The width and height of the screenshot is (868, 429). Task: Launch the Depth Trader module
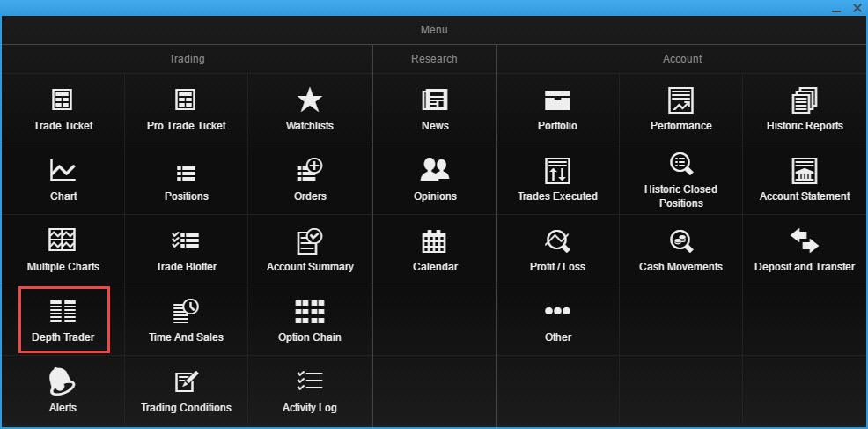pos(63,321)
